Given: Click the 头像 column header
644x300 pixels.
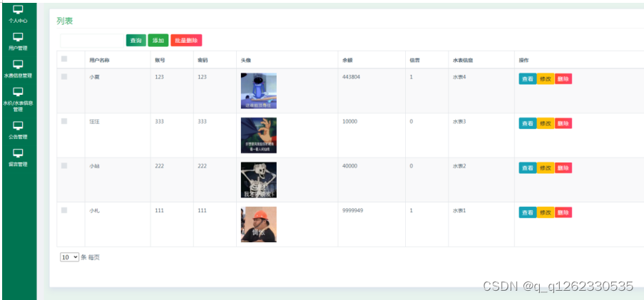Looking at the screenshot, I should pos(246,60).
